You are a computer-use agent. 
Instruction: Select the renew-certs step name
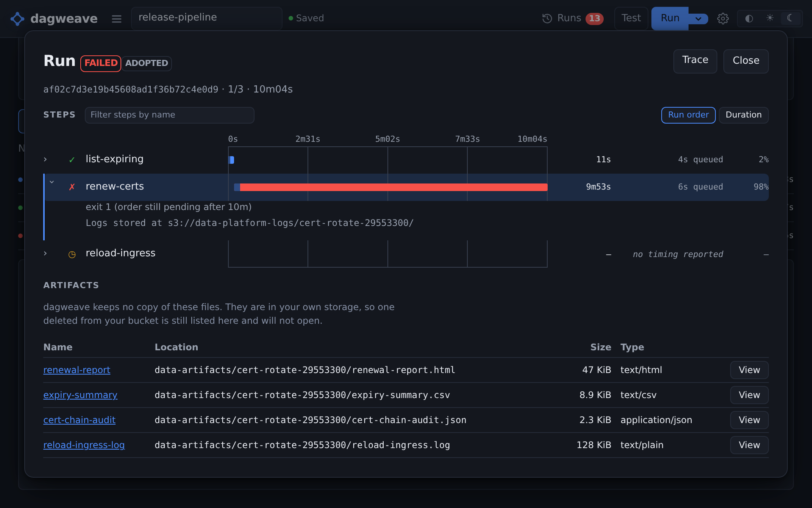[115, 187]
